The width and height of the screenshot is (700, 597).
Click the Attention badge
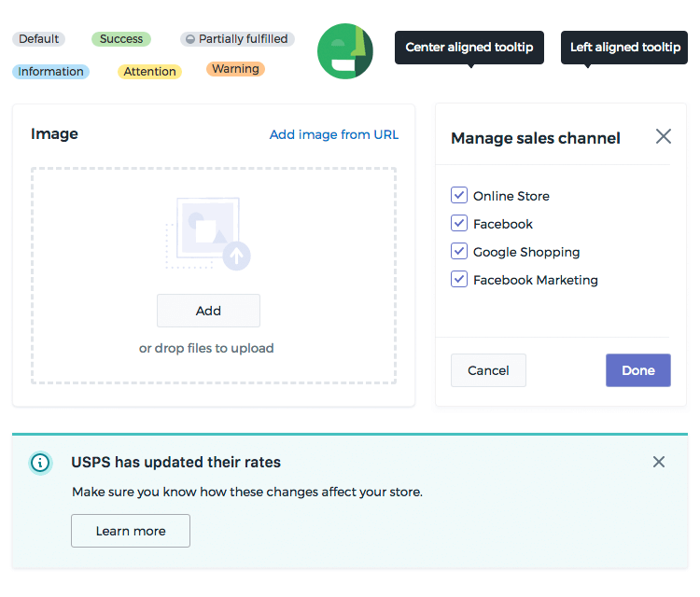[149, 72]
